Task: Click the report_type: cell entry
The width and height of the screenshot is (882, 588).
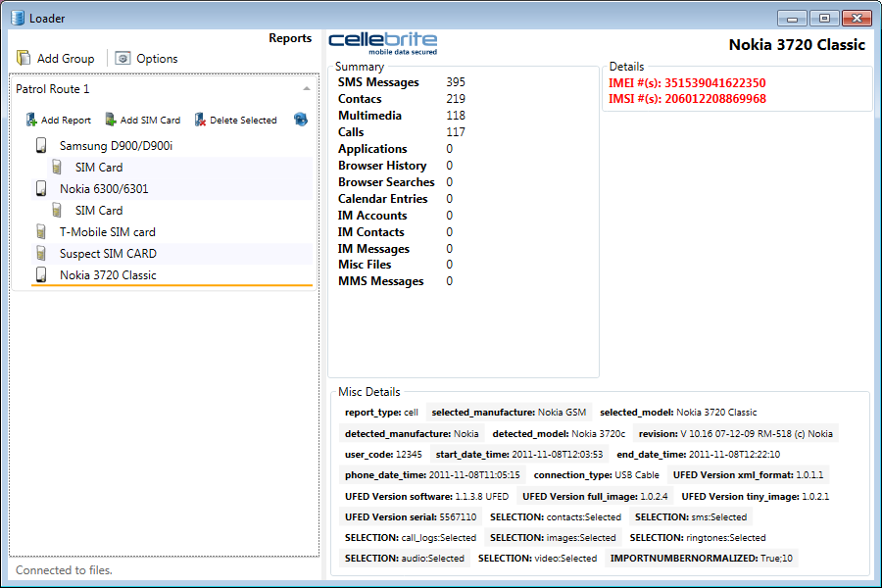Action: pos(381,413)
